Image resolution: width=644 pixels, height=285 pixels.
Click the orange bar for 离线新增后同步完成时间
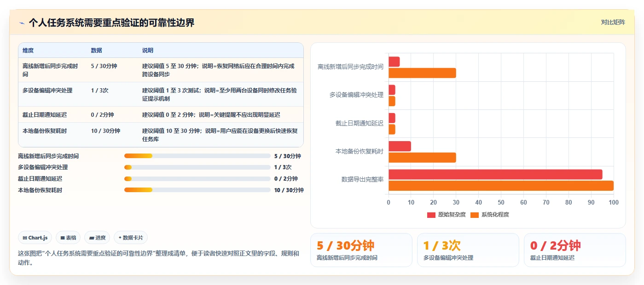tap(422, 73)
